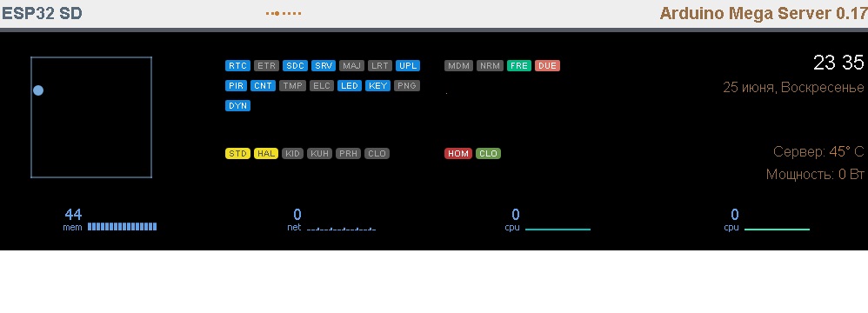Screen dimensions: 868x313
Task: Click the DYN status badge
Action: click(238, 105)
